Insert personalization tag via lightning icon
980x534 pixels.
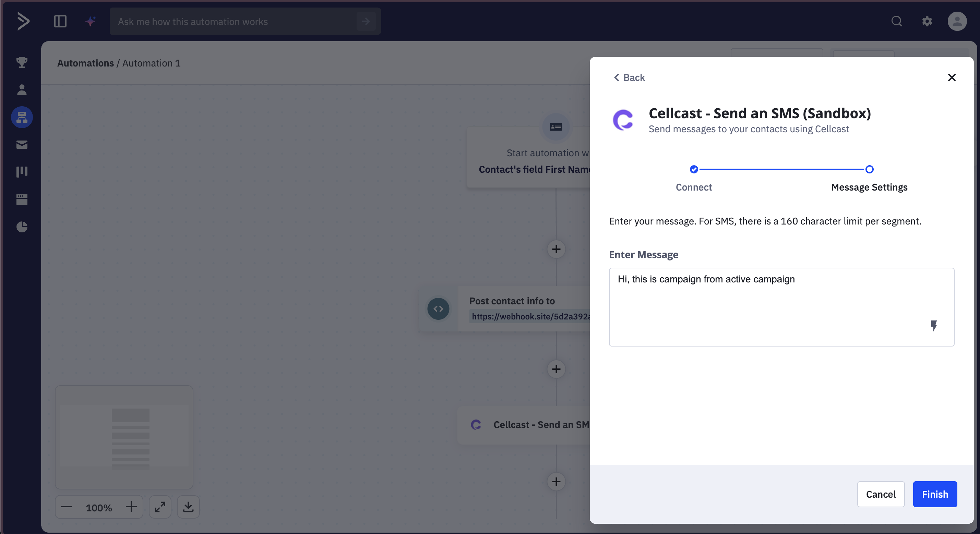tap(934, 326)
